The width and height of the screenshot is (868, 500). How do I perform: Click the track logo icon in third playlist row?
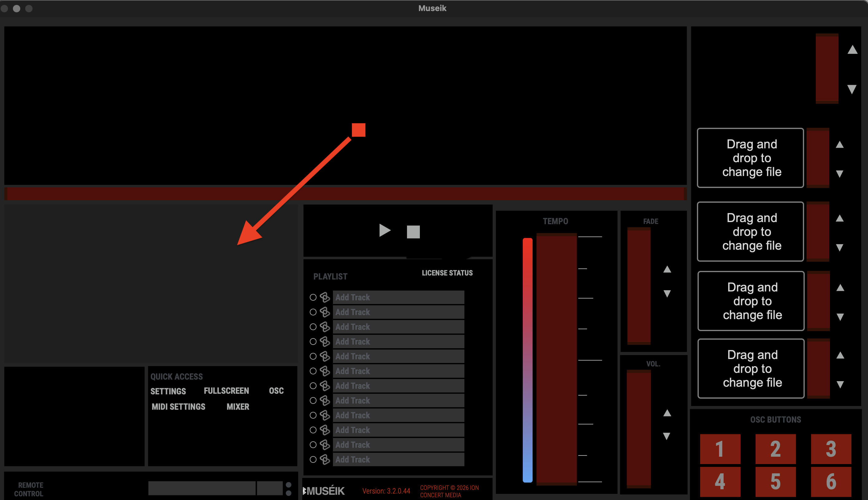click(x=325, y=327)
